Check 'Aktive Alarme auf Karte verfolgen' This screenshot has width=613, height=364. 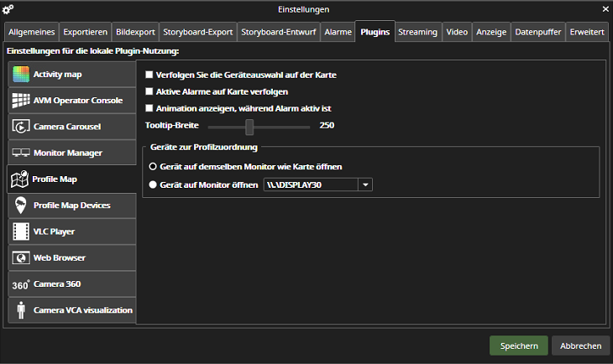(149, 91)
